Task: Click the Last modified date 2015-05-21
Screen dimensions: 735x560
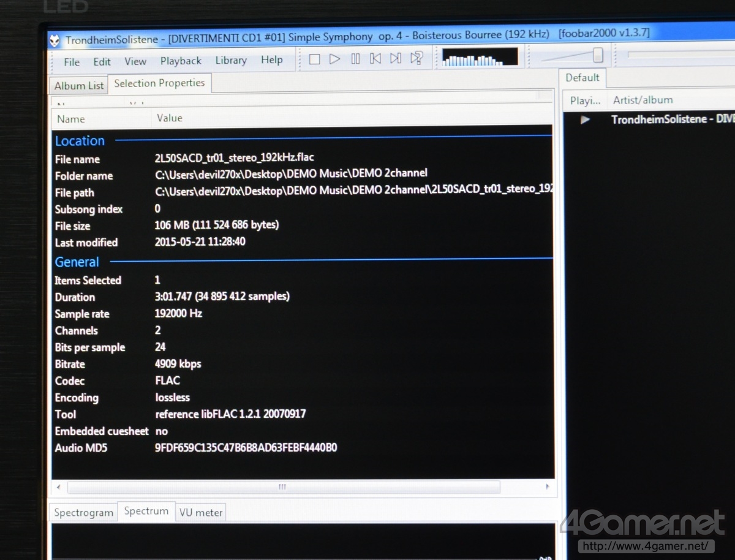Action: tap(200, 241)
